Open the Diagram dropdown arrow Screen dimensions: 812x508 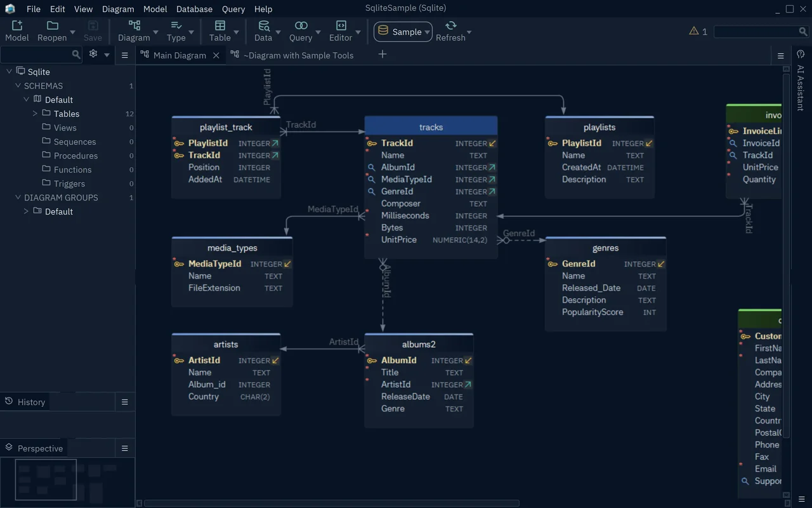tap(155, 32)
